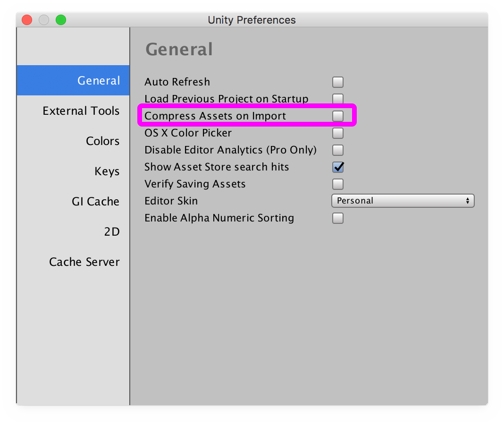Switch to the Colors section
This screenshot has width=504, height=425.
point(73,141)
